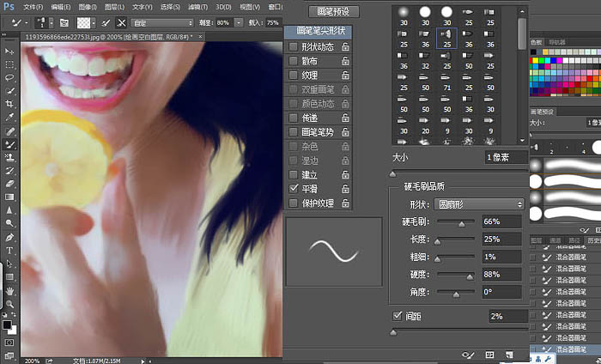Viewport: 601px width, 364px height.
Task: Select the Eraser tool
Action: 9,184
